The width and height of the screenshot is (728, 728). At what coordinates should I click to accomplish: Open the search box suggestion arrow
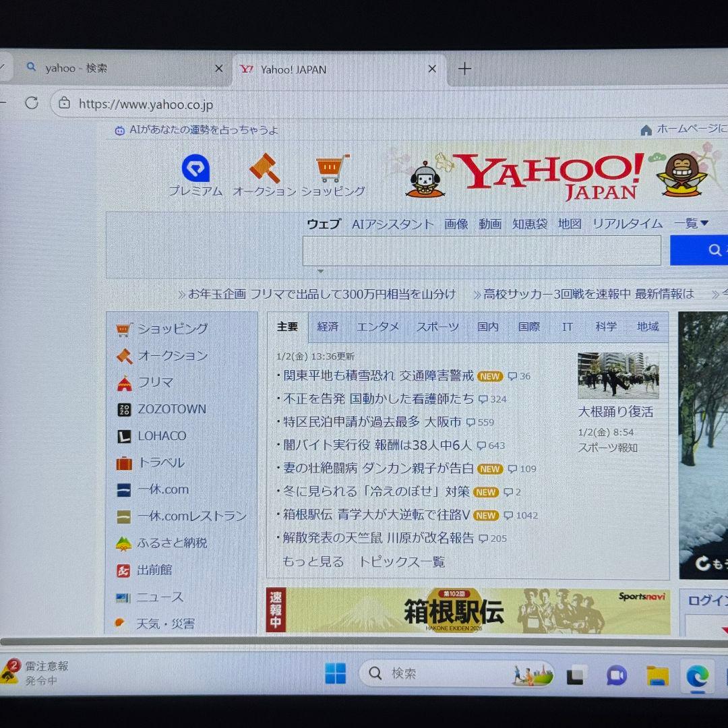pyautogui.click(x=321, y=270)
